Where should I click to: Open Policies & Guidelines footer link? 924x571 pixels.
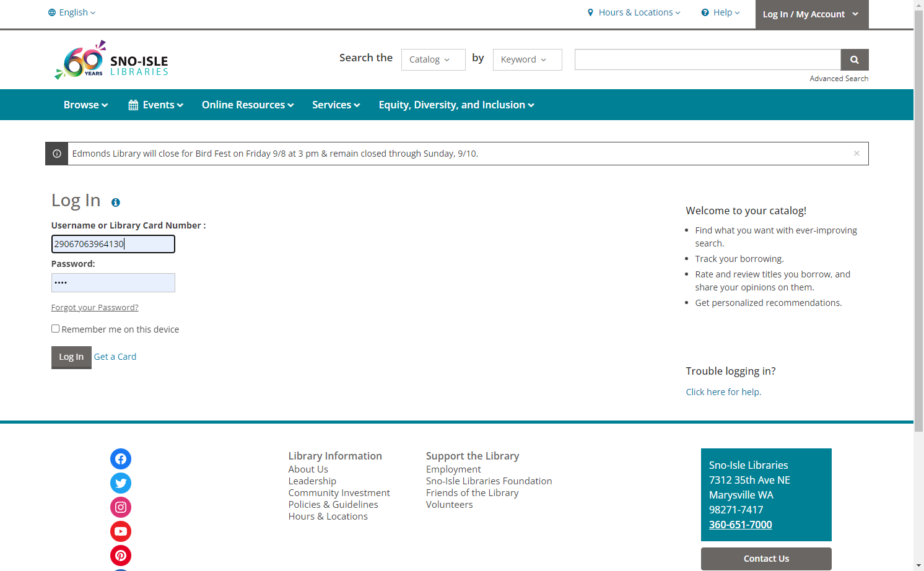click(333, 505)
